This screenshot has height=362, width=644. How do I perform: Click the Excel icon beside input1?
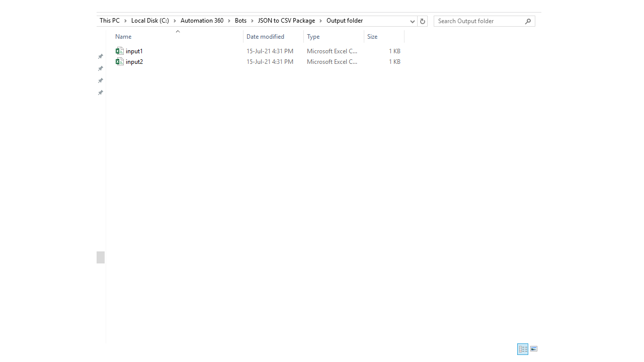pyautogui.click(x=119, y=51)
